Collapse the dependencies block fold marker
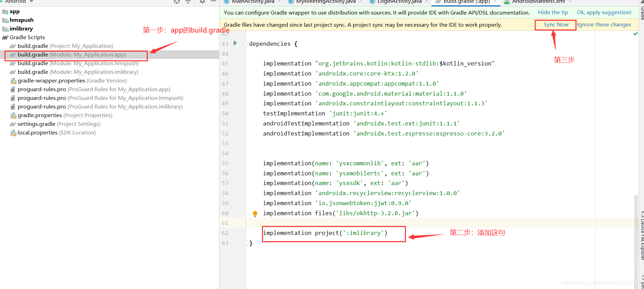644x289 pixels. pyautogui.click(x=246, y=44)
